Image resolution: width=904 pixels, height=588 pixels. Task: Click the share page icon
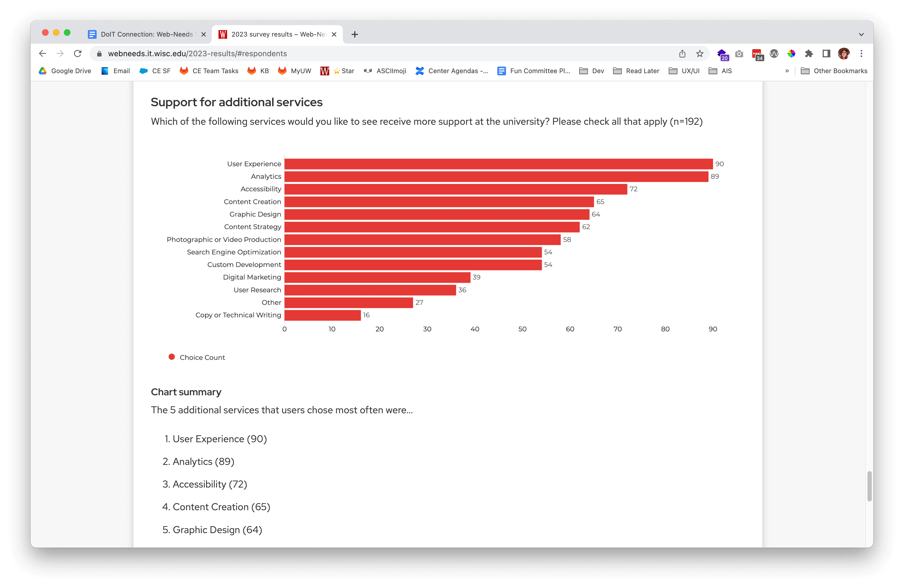click(x=682, y=54)
